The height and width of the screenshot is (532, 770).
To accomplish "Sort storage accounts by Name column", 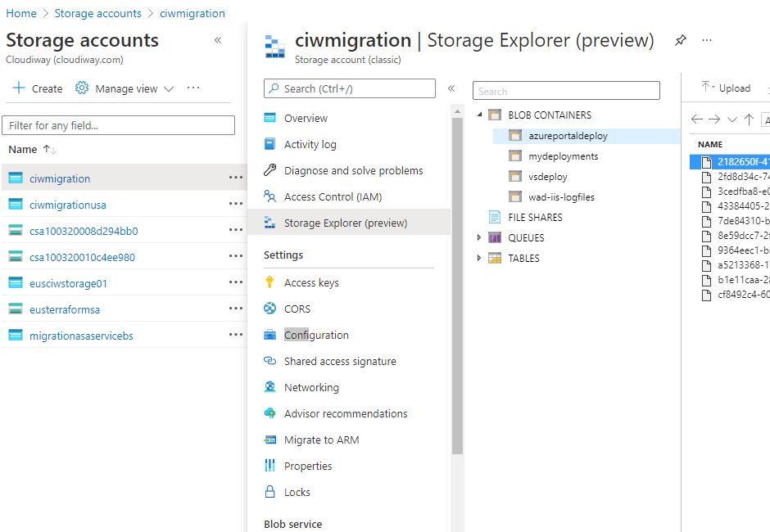I will 32,149.
